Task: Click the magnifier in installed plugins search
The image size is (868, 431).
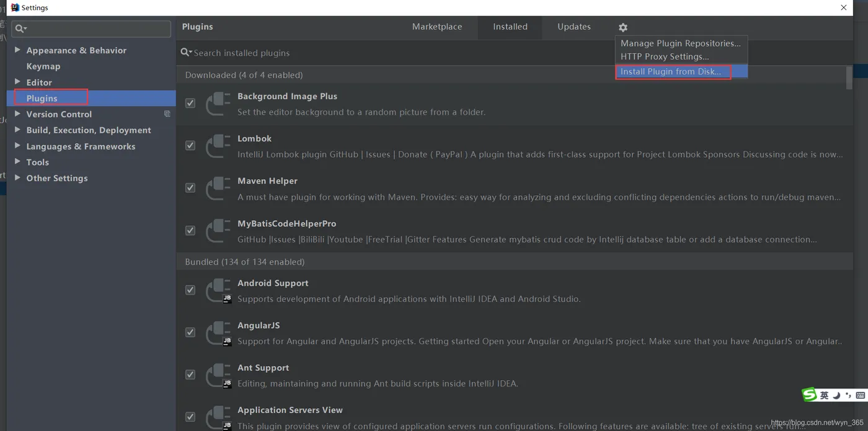Action: [x=186, y=53]
